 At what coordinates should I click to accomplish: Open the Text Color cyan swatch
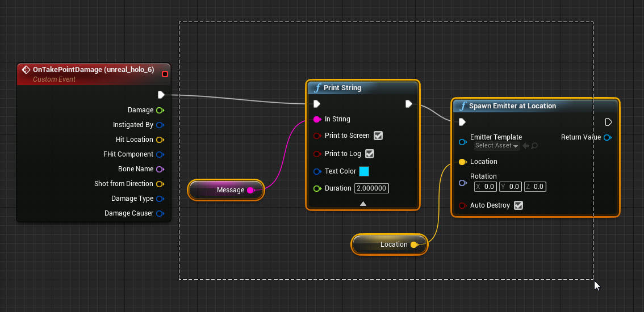click(364, 171)
